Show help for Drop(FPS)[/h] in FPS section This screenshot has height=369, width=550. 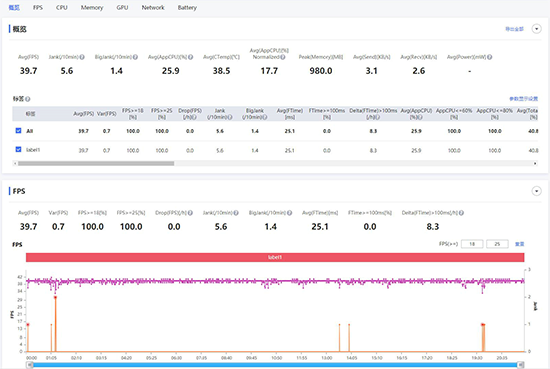pyautogui.click(x=190, y=213)
